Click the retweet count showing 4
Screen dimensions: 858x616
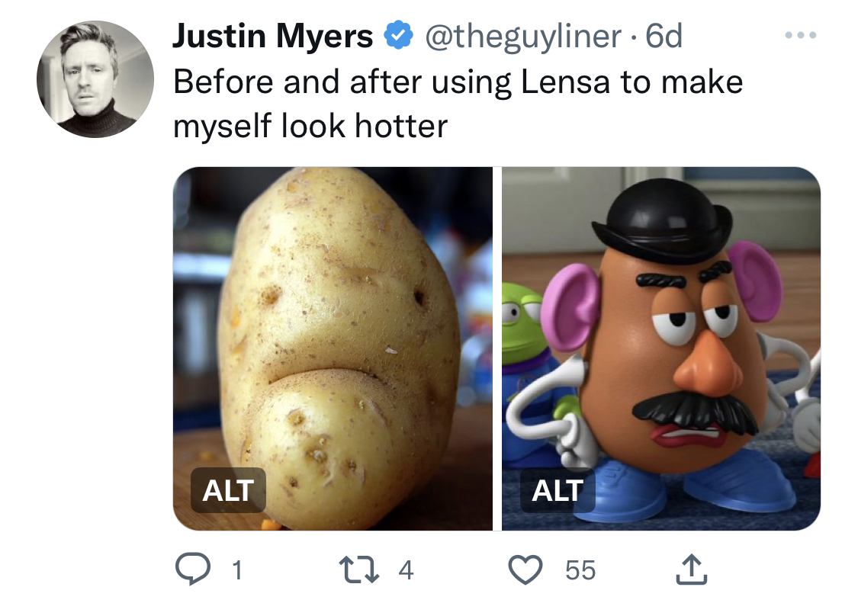(x=406, y=570)
